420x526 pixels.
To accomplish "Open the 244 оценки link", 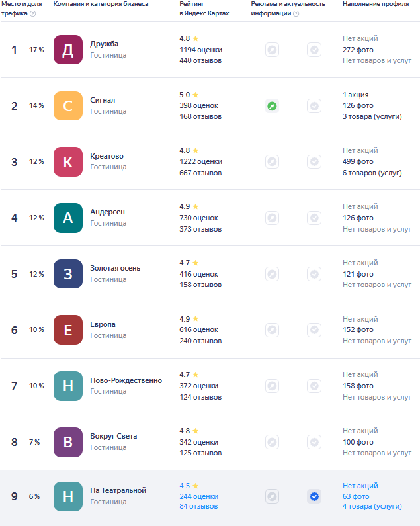I will point(198,496).
